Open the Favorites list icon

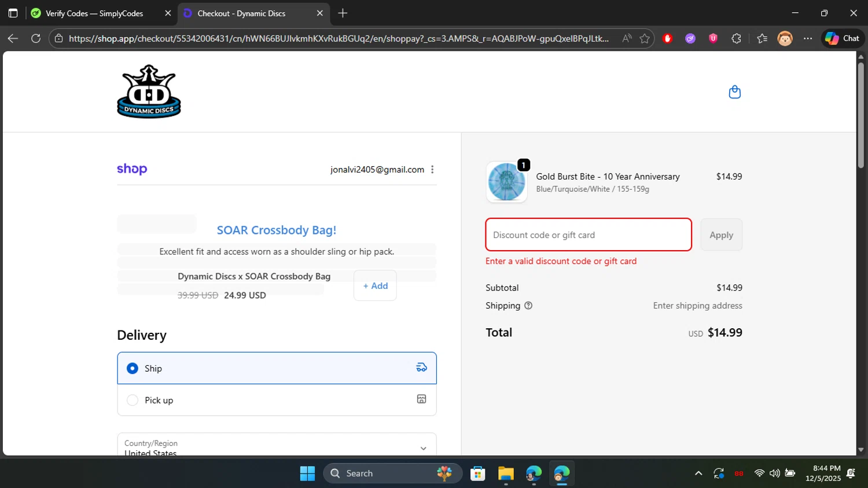click(x=762, y=38)
